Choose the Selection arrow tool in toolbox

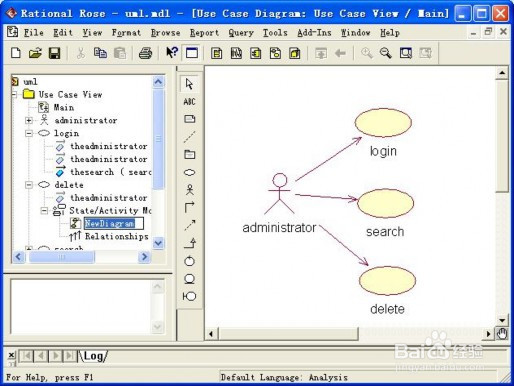[x=189, y=84]
